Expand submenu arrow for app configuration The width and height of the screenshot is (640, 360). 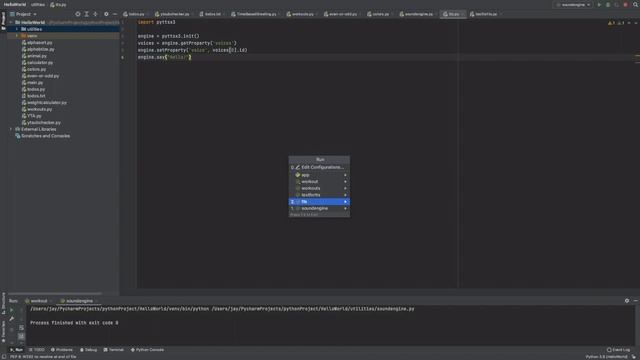pyautogui.click(x=345, y=175)
